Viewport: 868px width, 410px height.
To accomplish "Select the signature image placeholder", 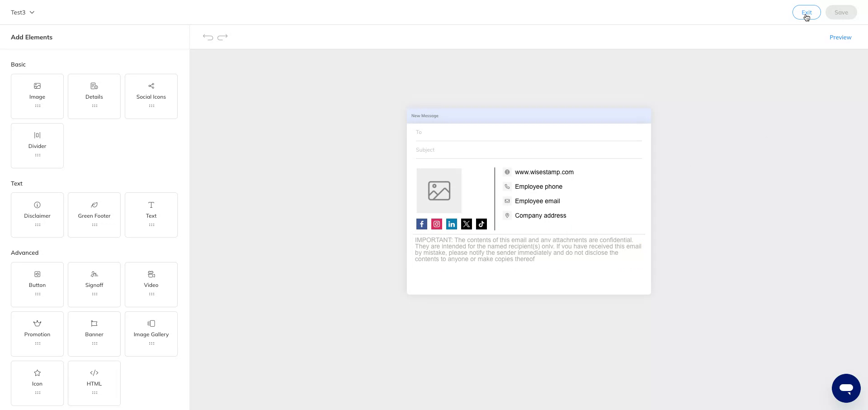I will pos(439,191).
